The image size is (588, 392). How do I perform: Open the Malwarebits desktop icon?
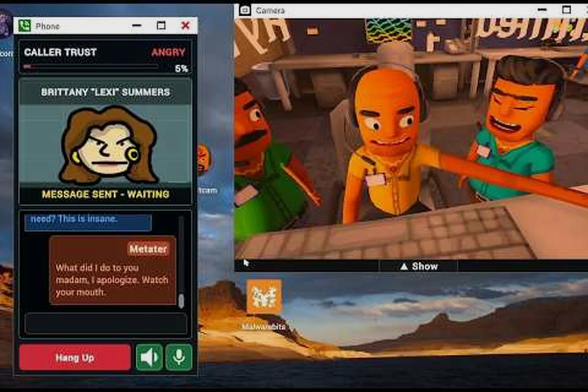(264, 297)
